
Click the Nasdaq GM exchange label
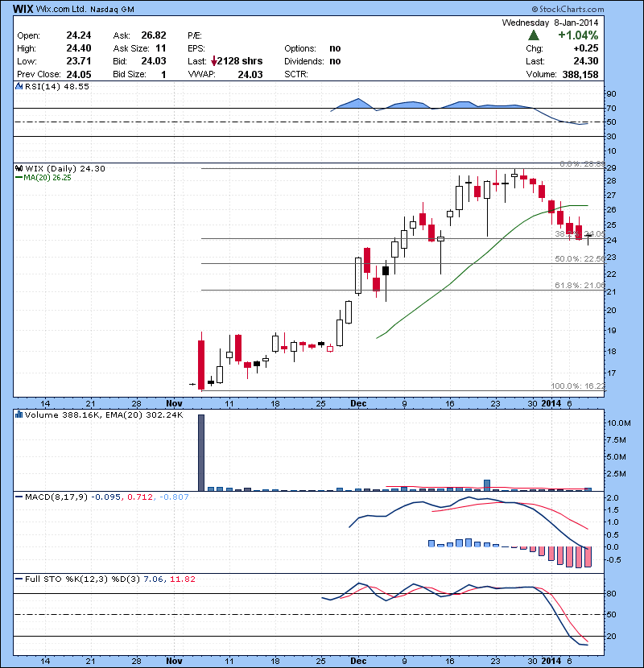pyautogui.click(x=112, y=10)
